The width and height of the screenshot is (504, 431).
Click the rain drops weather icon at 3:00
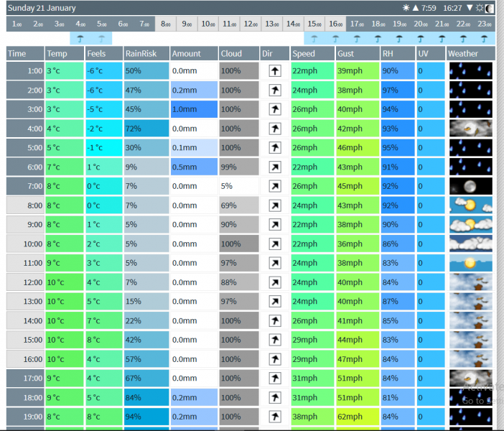click(x=470, y=109)
